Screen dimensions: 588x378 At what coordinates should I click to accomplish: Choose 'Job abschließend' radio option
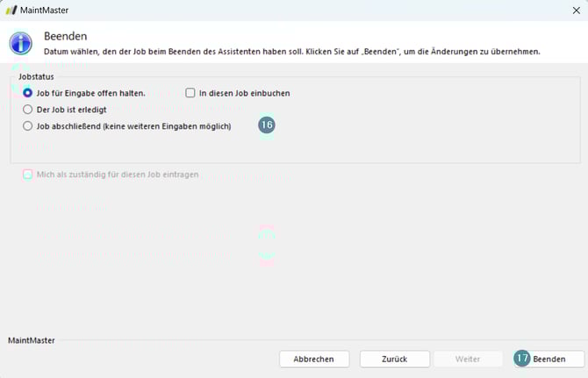click(28, 126)
